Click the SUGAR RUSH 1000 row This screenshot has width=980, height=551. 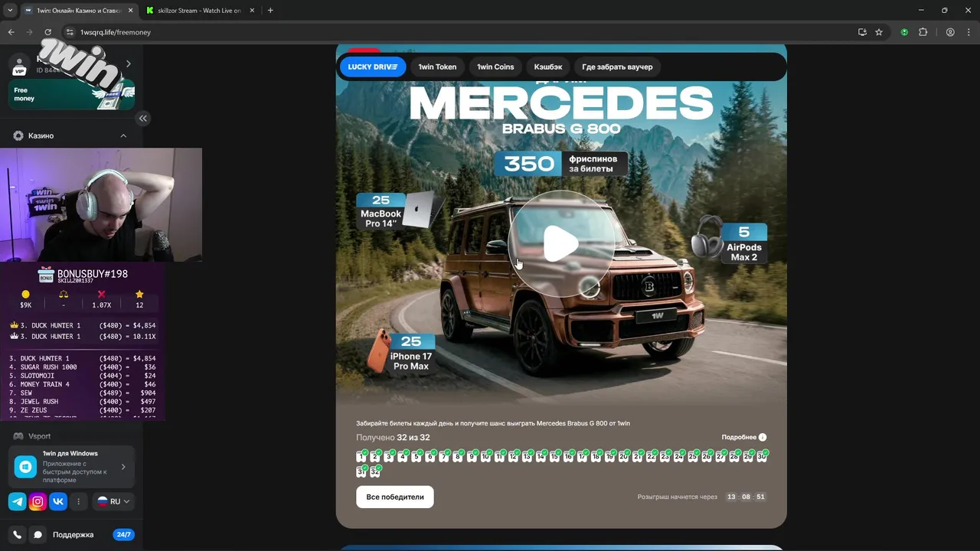[x=83, y=367]
